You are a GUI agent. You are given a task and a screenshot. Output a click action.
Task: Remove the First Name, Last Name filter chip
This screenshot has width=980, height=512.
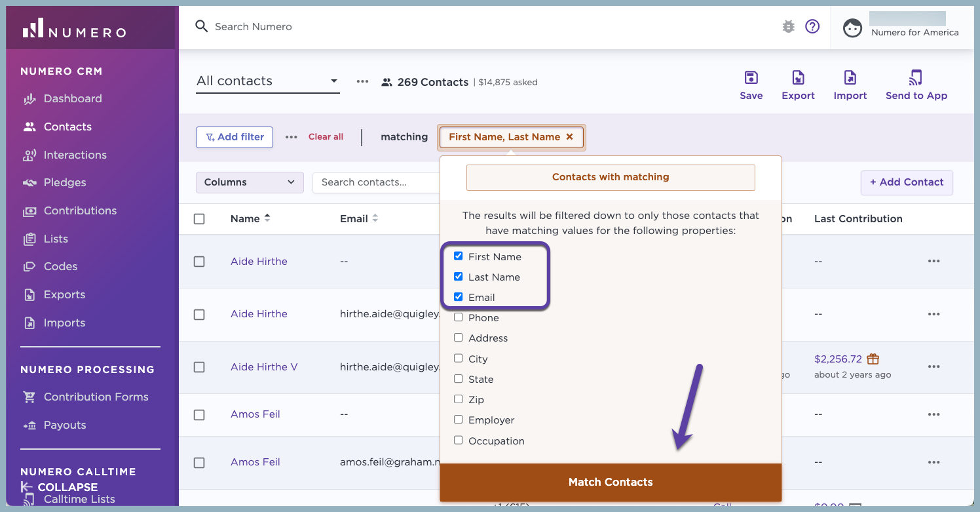pyautogui.click(x=570, y=137)
